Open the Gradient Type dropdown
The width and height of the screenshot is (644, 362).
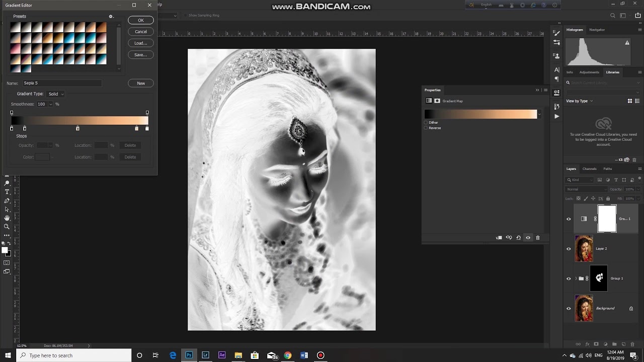tap(56, 94)
